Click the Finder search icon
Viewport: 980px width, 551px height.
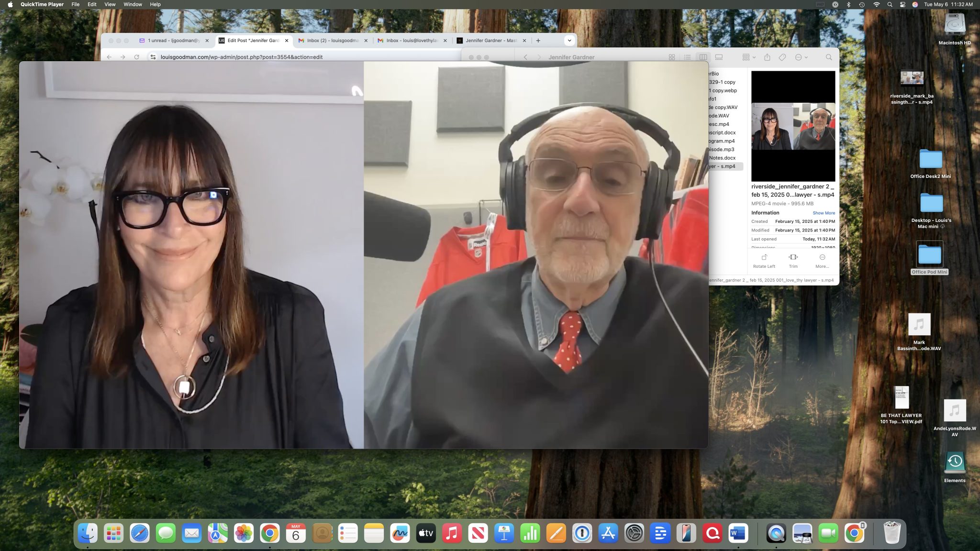(828, 57)
